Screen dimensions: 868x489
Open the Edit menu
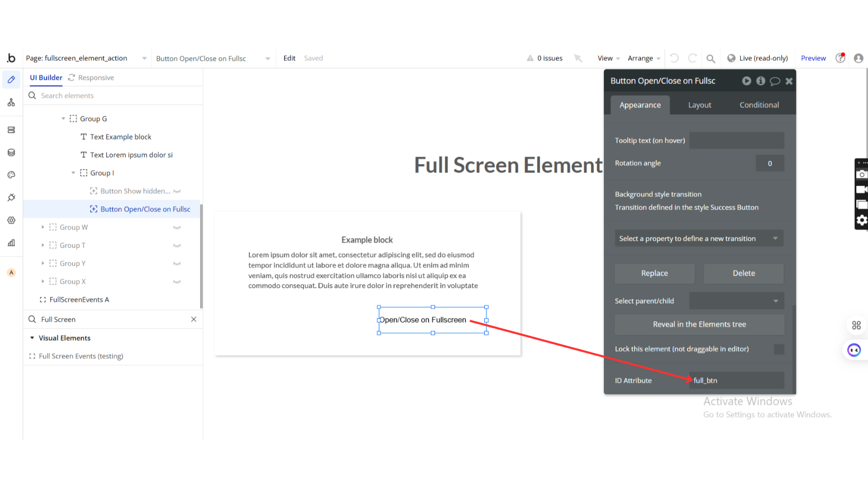(x=290, y=58)
